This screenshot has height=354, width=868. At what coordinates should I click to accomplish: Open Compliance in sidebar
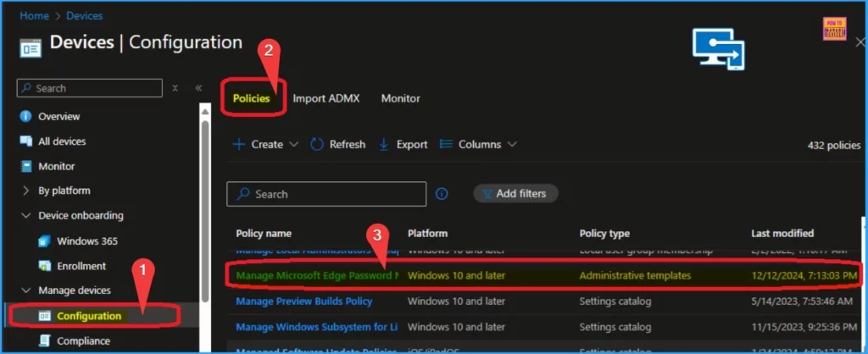[x=84, y=340]
